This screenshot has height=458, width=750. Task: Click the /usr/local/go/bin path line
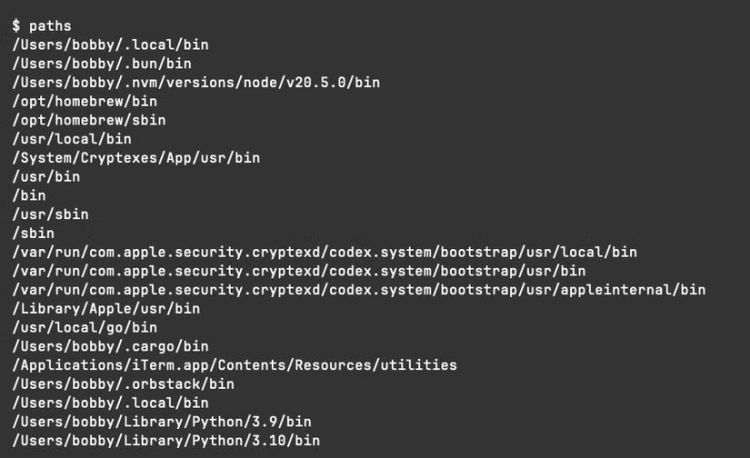(85, 328)
